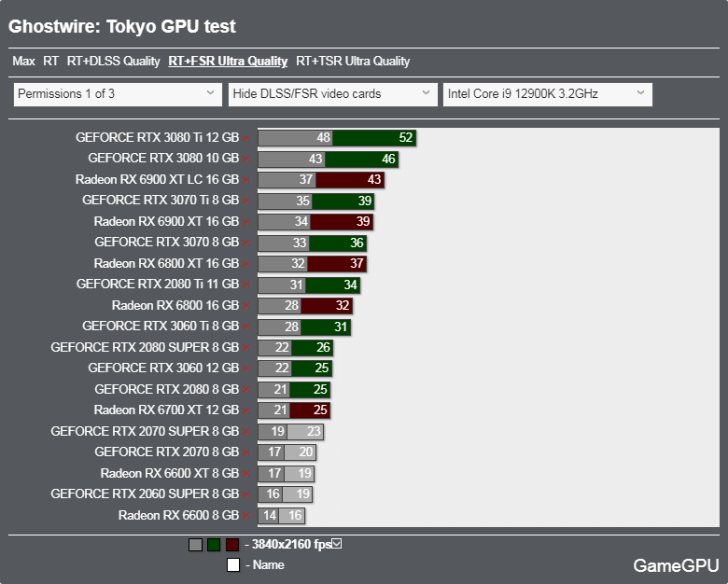Click red X beside GEFORCE RTX 2070 8 GB
The image size is (728, 584).
(246, 452)
